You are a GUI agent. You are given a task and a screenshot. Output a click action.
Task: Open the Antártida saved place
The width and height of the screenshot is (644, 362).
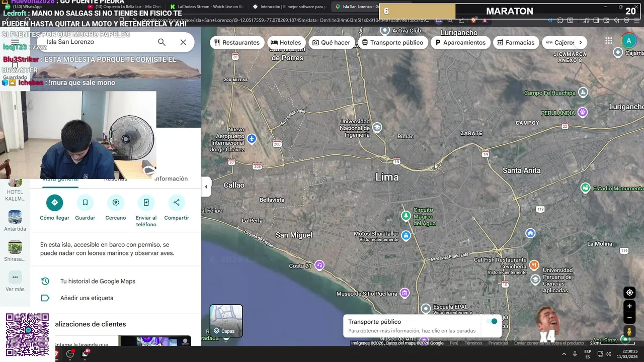click(15, 221)
